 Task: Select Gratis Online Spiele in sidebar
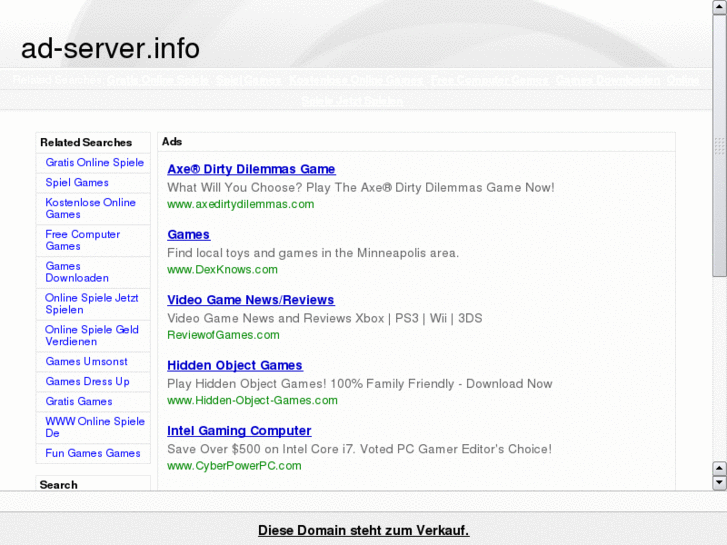point(95,162)
